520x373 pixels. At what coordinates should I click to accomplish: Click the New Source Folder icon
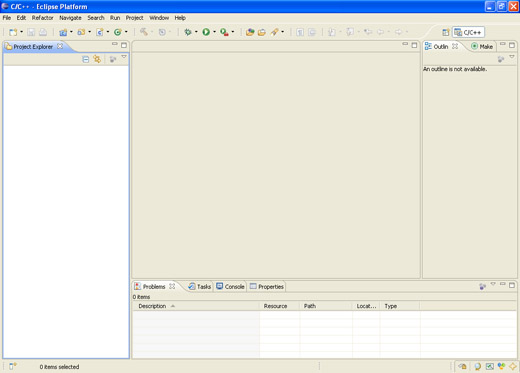coord(81,32)
